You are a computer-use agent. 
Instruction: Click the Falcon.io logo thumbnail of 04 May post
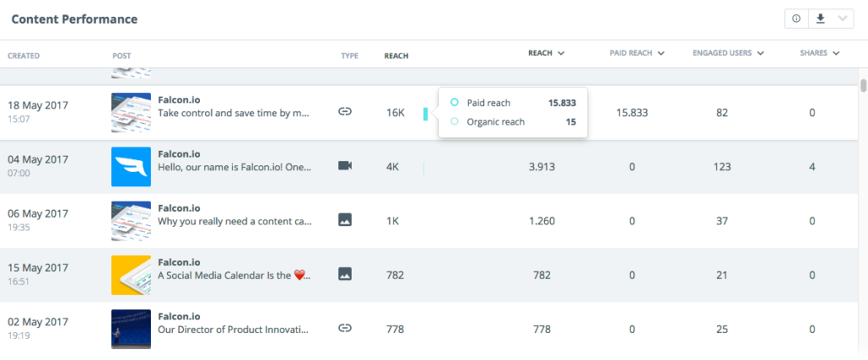pos(131,167)
